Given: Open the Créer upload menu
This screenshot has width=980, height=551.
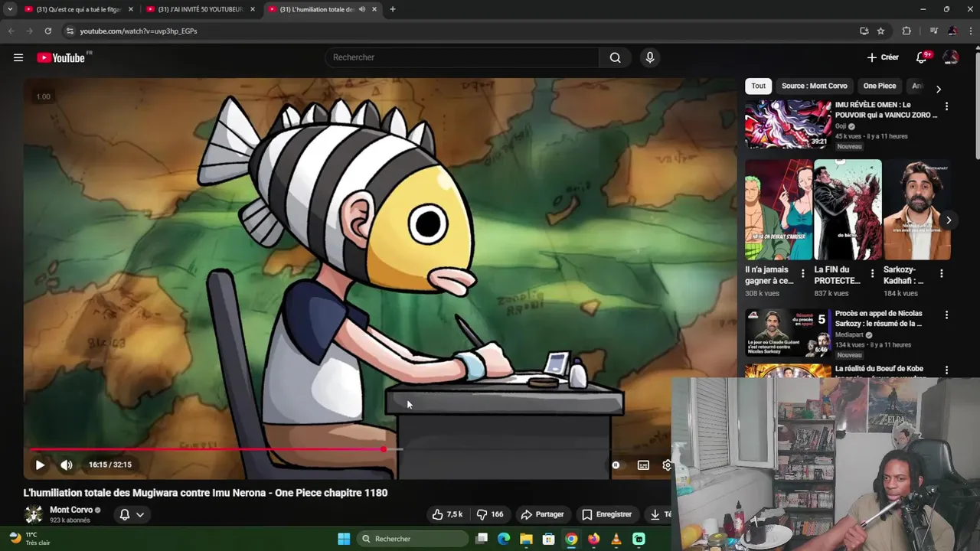Looking at the screenshot, I should (883, 57).
